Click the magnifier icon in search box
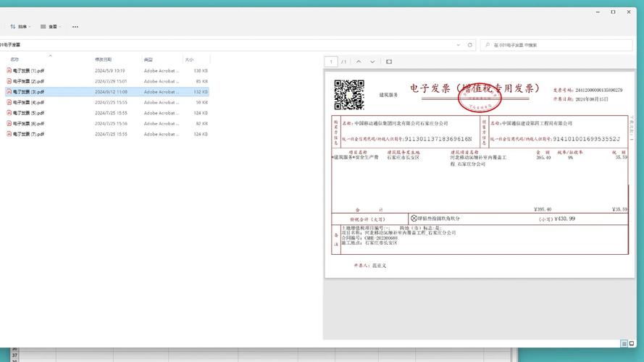644x362 pixels. (x=488, y=45)
